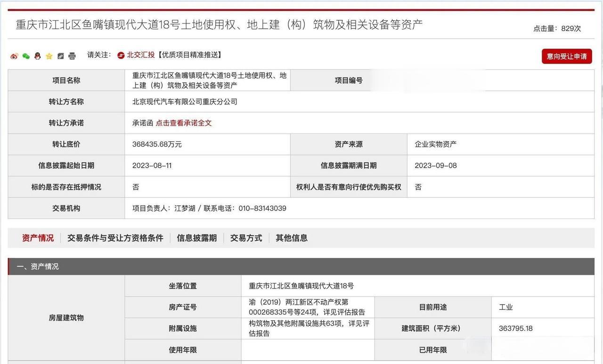This screenshot has height=364, width=603.
Task: Open the 其他信息 tab
Action: 292,238
